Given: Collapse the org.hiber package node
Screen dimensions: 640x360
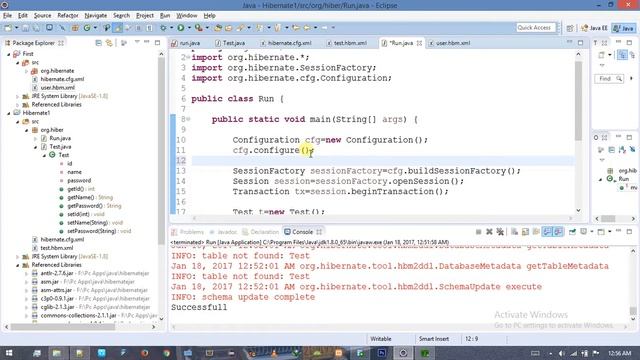Looking at the screenshot, I should 27,130.
